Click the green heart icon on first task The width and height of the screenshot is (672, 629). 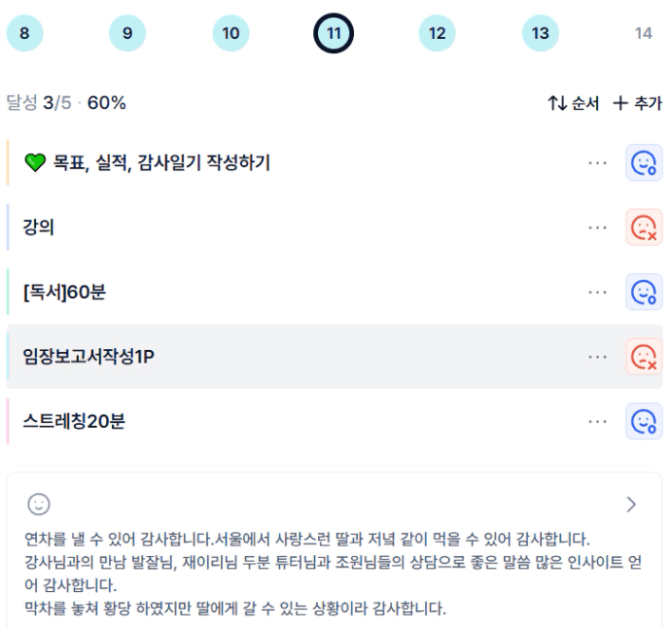pos(35,163)
